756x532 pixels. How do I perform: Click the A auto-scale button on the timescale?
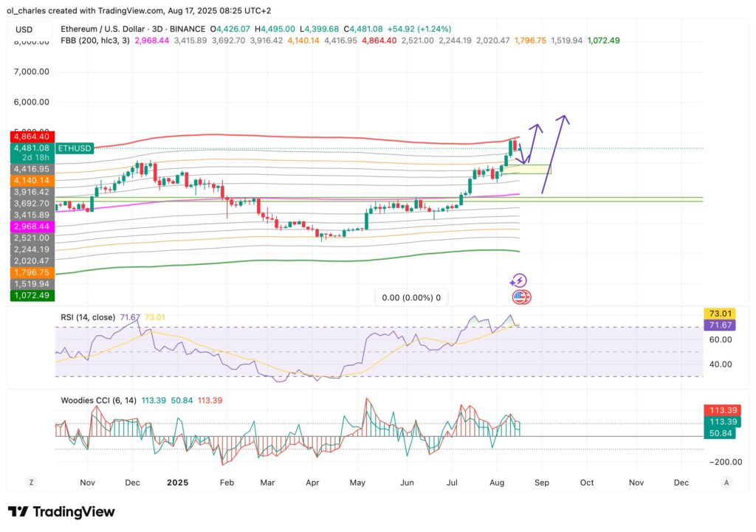[x=726, y=481]
